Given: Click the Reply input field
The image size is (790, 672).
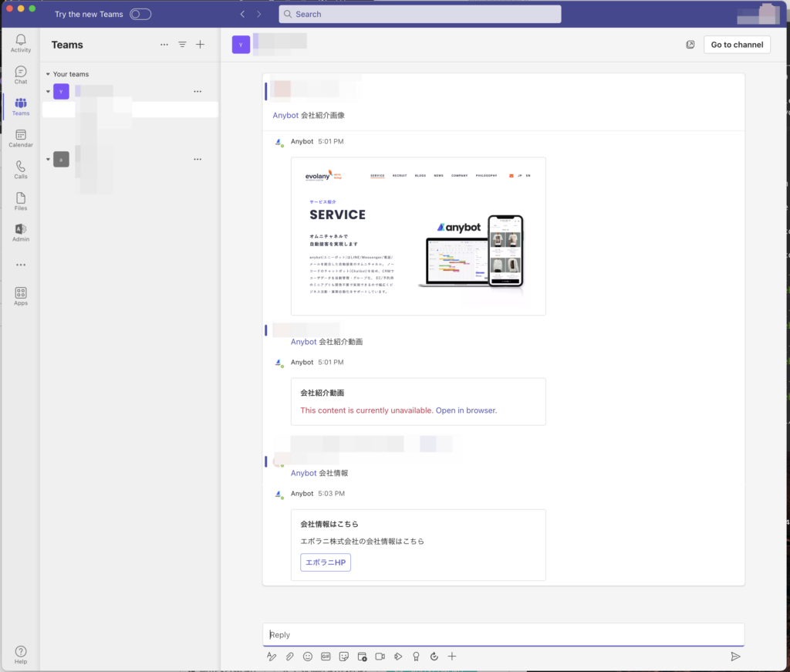Looking at the screenshot, I should (503, 634).
